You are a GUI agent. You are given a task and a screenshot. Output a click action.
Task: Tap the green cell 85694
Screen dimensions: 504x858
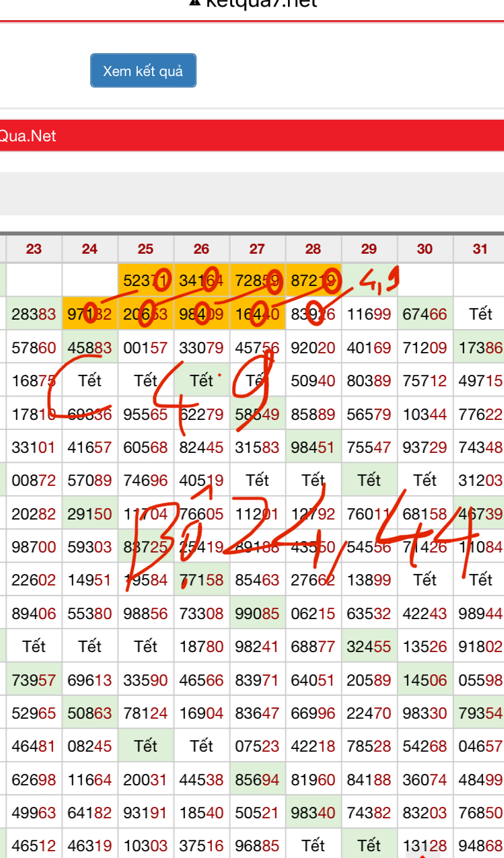click(x=257, y=779)
